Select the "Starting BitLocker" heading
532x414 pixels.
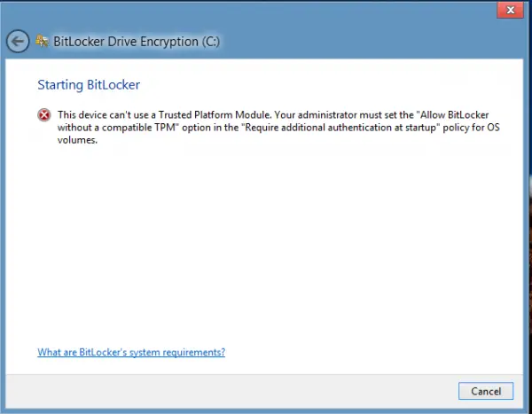click(89, 85)
